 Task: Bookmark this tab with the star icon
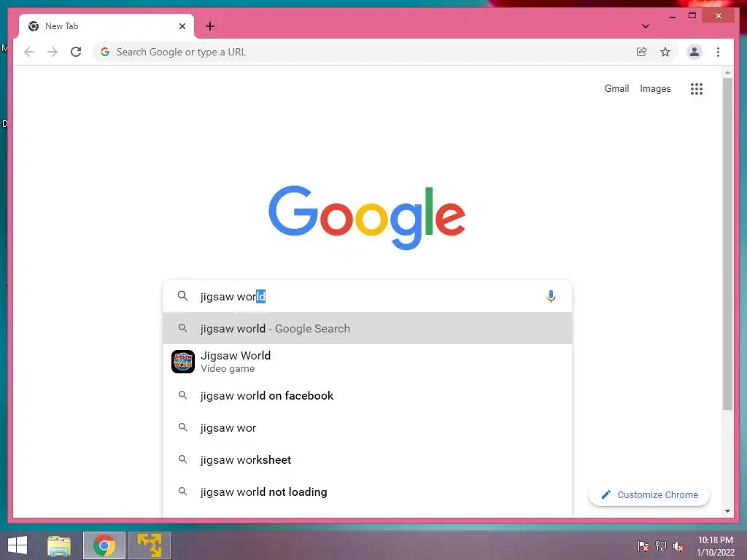tap(665, 52)
